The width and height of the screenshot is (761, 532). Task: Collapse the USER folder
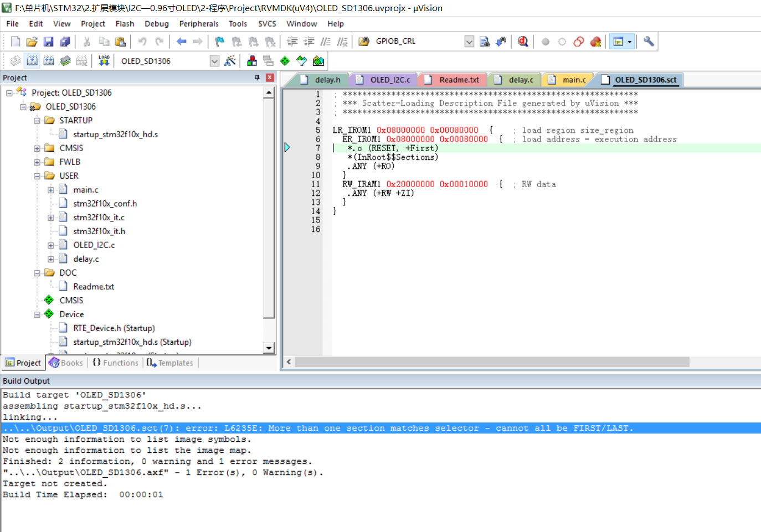coord(37,176)
